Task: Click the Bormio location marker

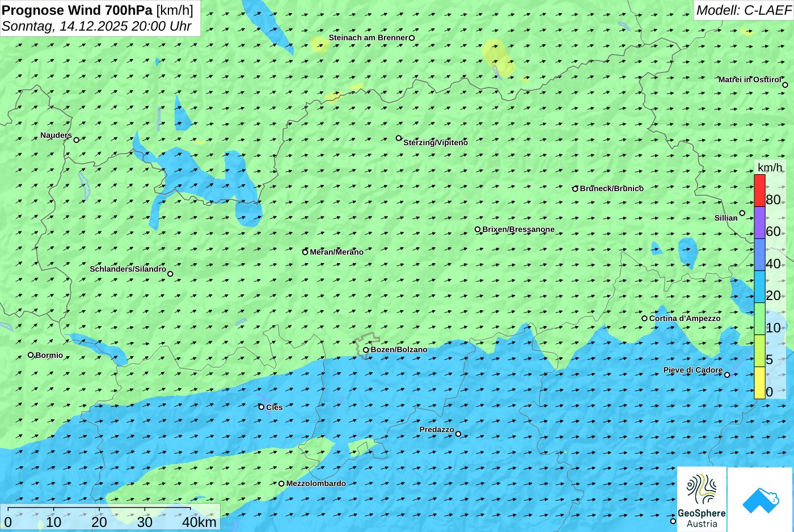Action: coord(31,355)
